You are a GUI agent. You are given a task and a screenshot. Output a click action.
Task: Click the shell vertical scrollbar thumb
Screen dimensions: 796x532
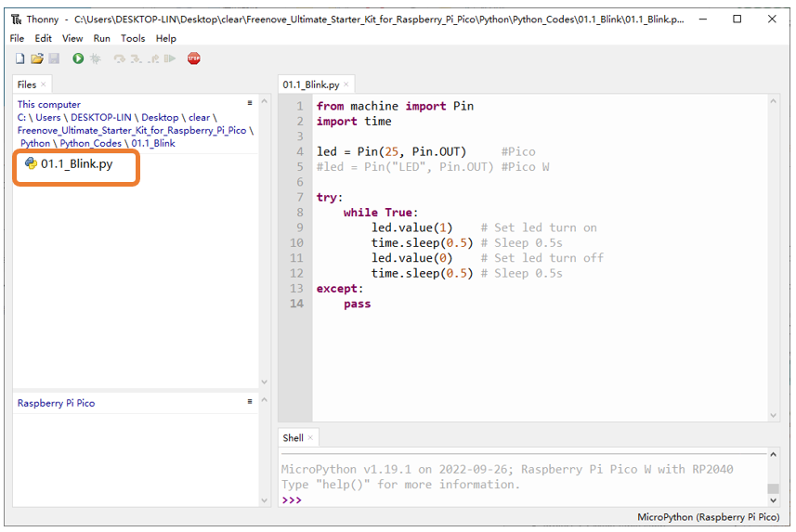pyautogui.click(x=773, y=488)
